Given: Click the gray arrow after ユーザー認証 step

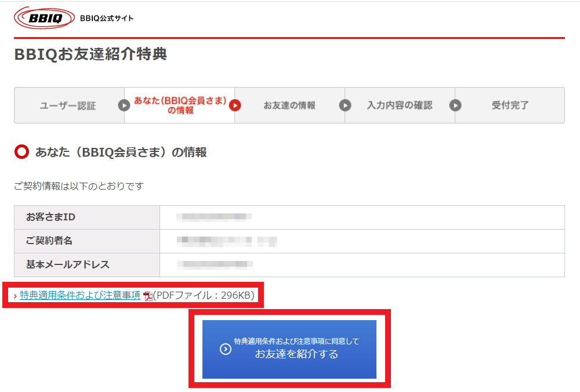Looking at the screenshot, I should click(124, 106).
